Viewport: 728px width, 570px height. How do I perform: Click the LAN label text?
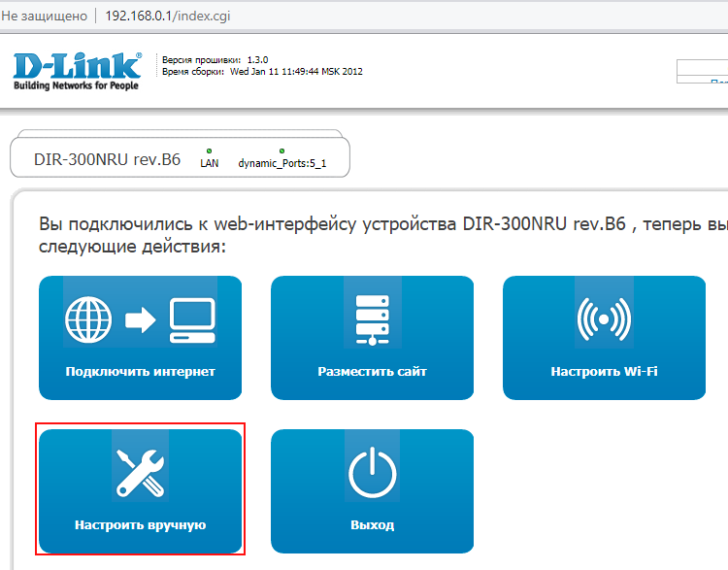pos(210,163)
